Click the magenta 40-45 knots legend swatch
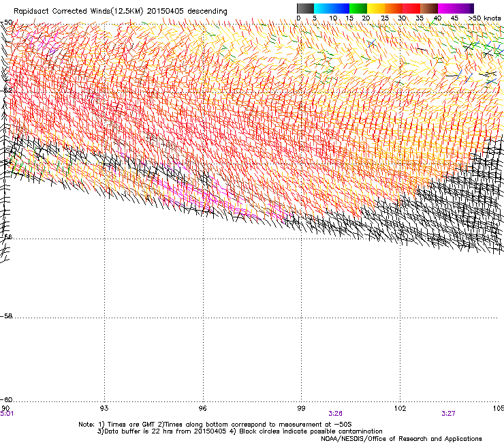 click(447, 8)
